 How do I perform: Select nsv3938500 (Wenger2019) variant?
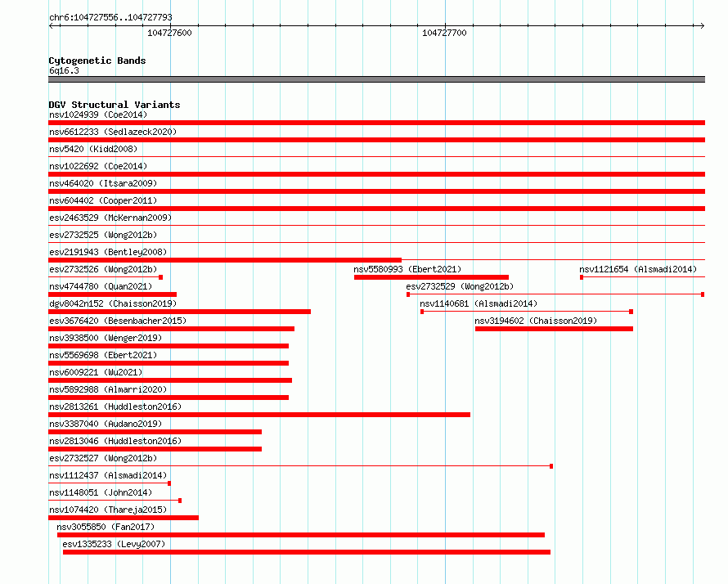(106, 338)
